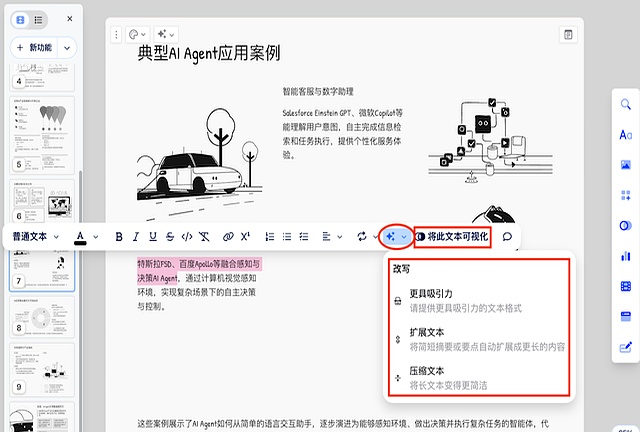Select slide thumbnail 6
This screenshot has width=640, height=432.
[x=42, y=201]
